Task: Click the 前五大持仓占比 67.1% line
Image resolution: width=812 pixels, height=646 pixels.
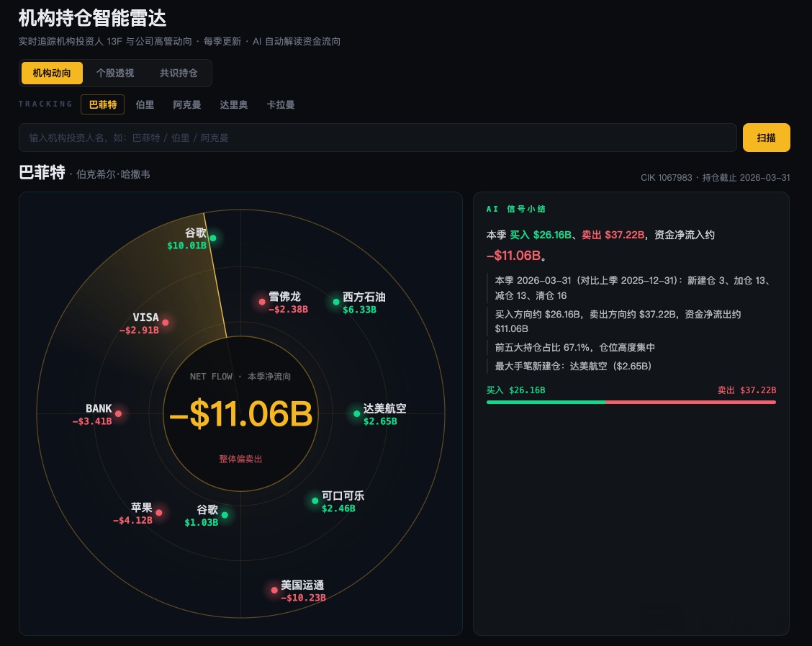Action: 575,348
